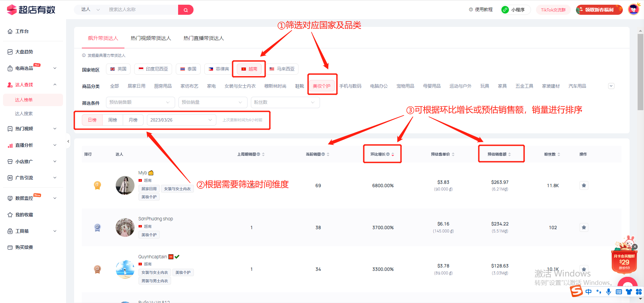Expand more product categories arrow
The width and height of the screenshot is (644, 303).
(x=611, y=86)
